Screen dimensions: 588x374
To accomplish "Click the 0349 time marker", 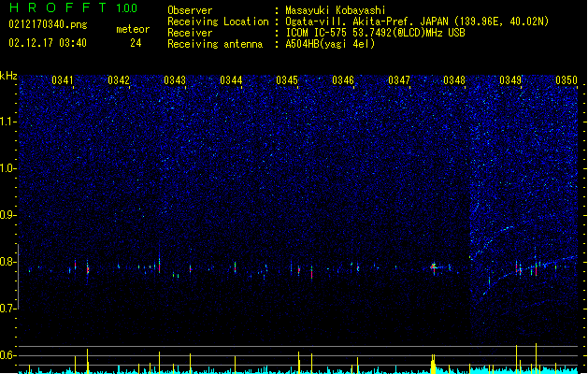I will click(x=510, y=80).
